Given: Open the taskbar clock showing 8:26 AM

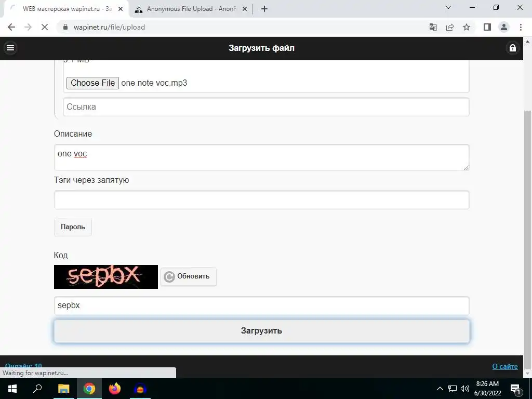Looking at the screenshot, I should 487,389.
